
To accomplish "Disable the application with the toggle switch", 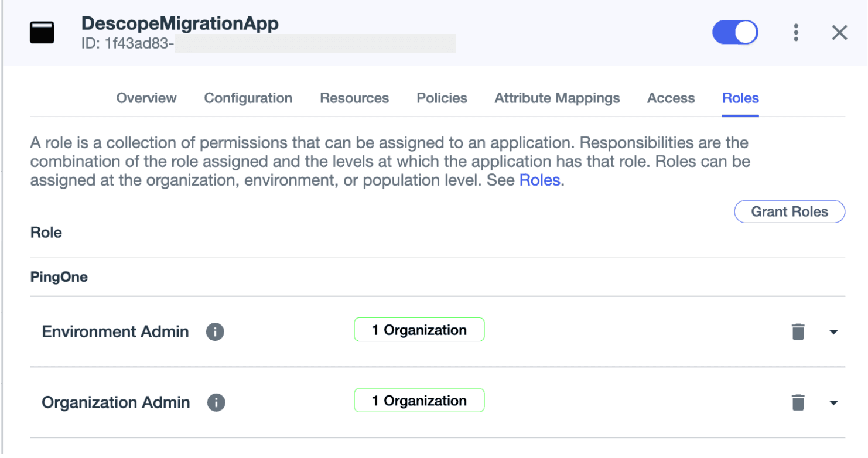I will click(x=734, y=32).
